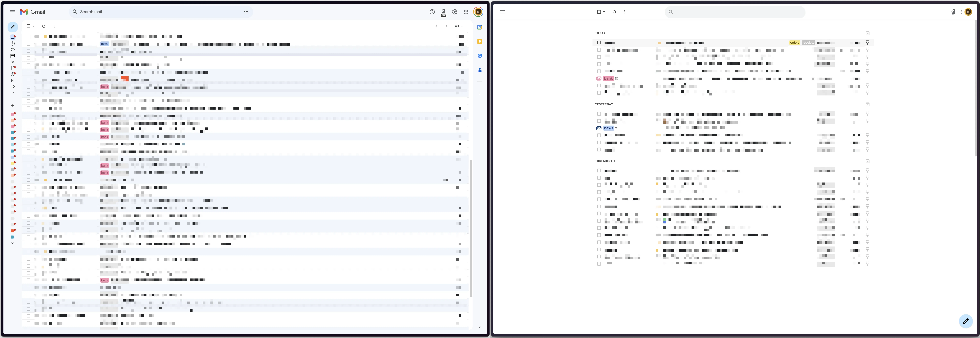The width and height of the screenshot is (980, 338).
Task: Open the split-pane layout dropdown in Gmail
Action: [x=458, y=26]
